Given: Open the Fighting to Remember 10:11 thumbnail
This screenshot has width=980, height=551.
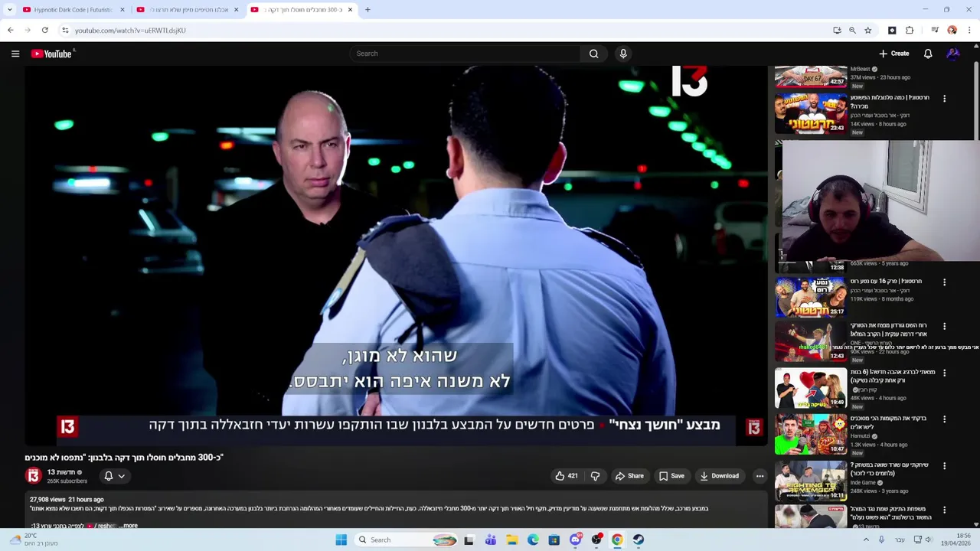Looking at the screenshot, I should (x=811, y=481).
